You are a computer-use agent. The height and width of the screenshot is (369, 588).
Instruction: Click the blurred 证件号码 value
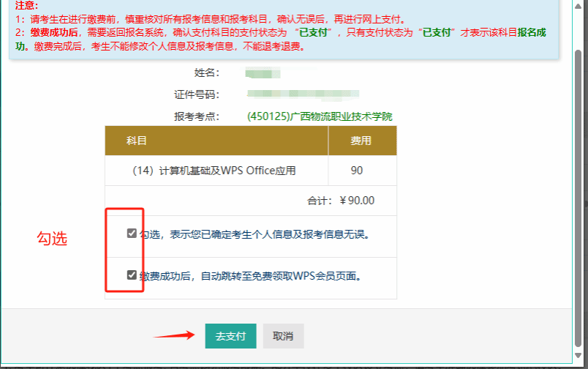click(303, 94)
